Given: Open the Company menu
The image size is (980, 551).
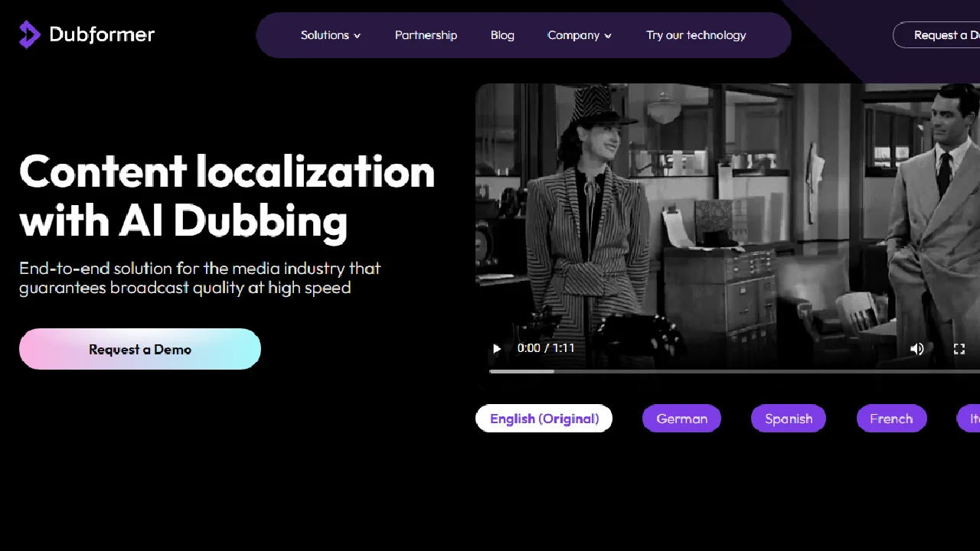Looking at the screenshot, I should pos(580,35).
